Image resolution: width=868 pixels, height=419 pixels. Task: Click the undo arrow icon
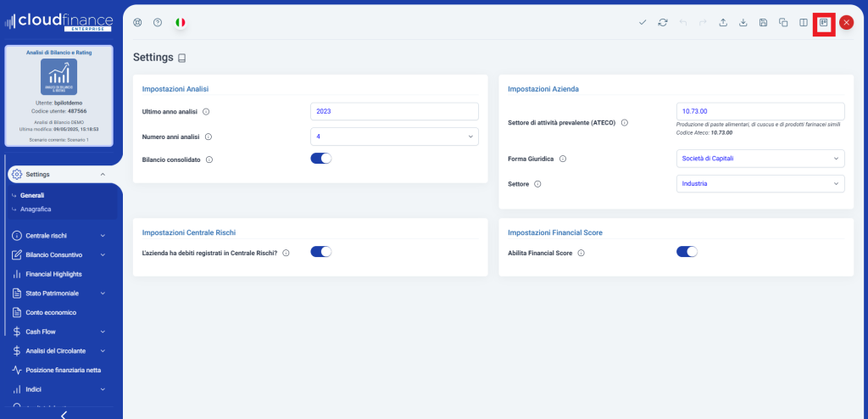[683, 23]
